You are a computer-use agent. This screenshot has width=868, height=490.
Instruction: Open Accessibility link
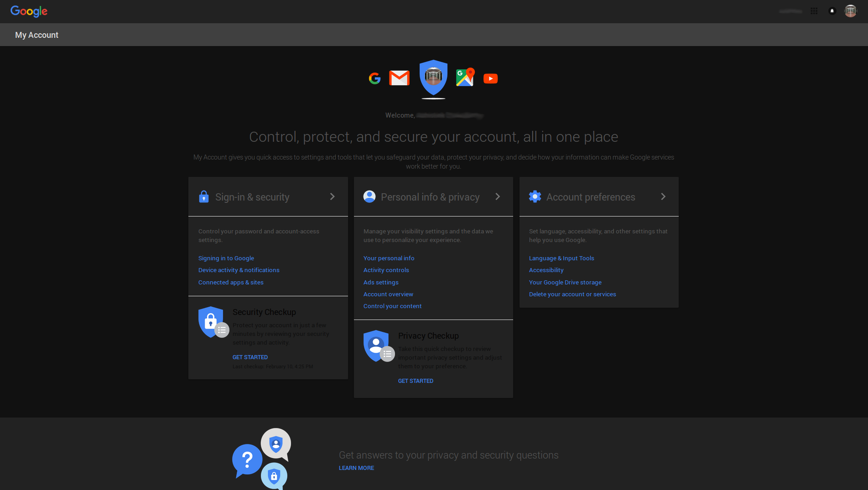(x=546, y=270)
